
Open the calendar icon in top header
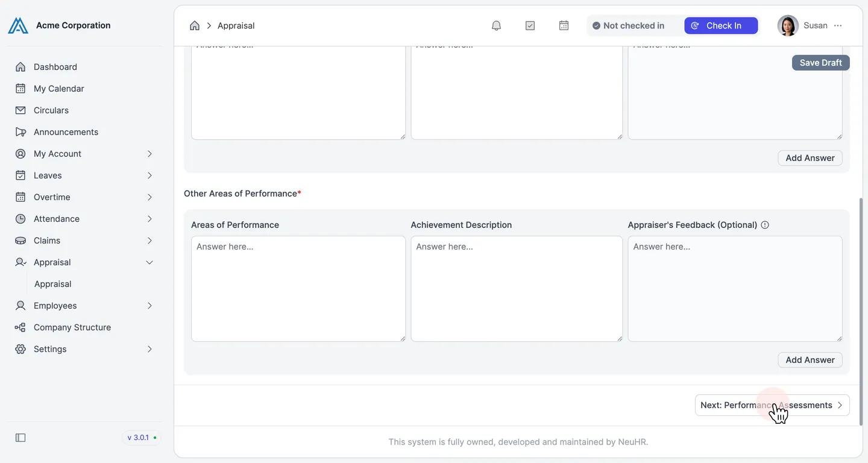click(x=564, y=25)
